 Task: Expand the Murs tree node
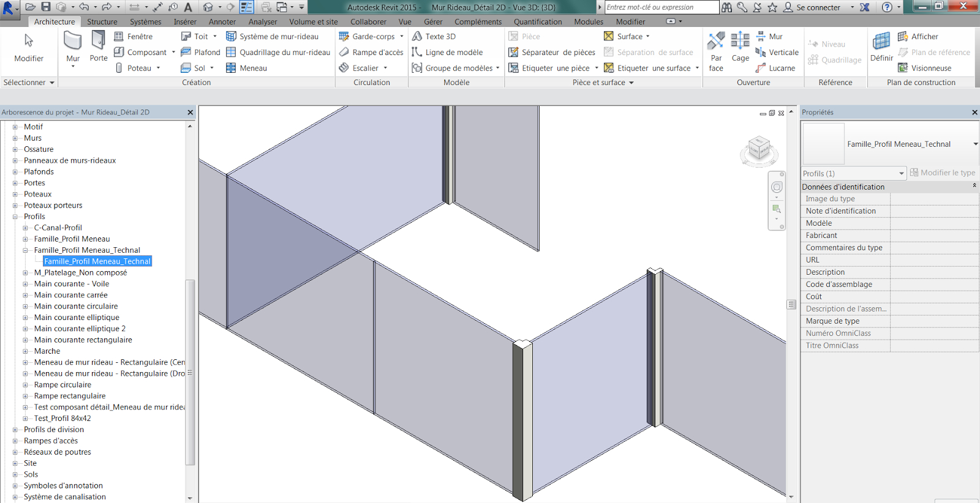[15, 138]
